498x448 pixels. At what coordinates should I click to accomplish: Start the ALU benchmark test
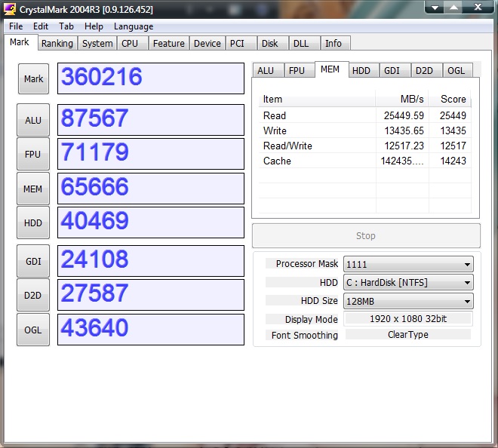pyautogui.click(x=33, y=120)
